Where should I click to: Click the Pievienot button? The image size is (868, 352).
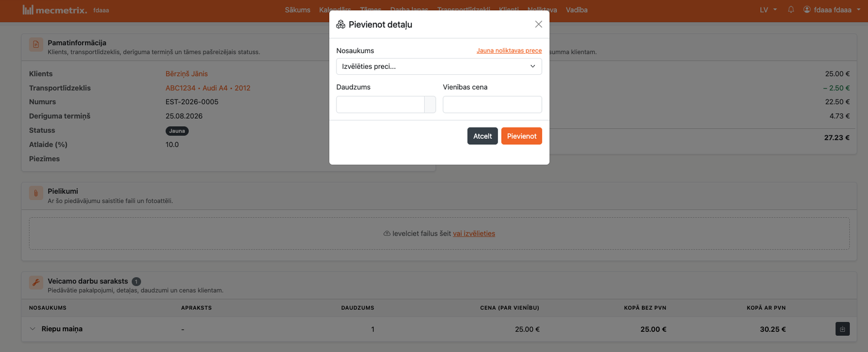pyautogui.click(x=521, y=136)
